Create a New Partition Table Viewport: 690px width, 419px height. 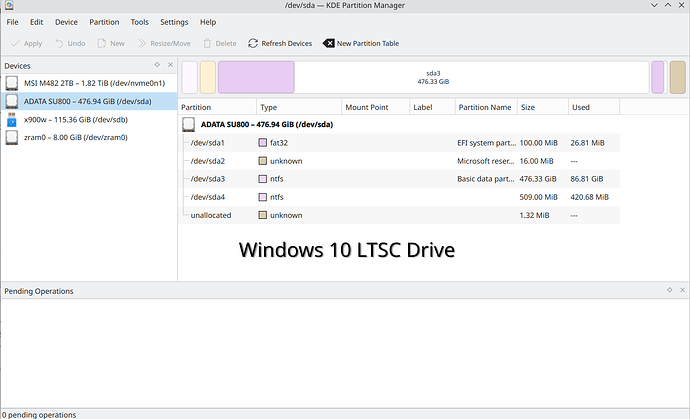361,44
